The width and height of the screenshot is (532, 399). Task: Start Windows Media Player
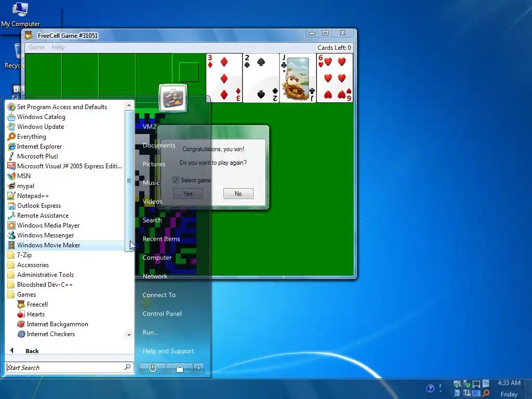44,225
